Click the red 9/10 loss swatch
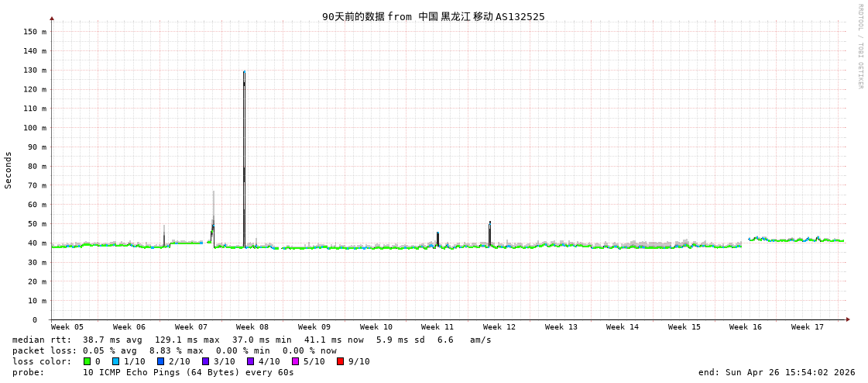This screenshot has width=868, height=383. click(340, 361)
